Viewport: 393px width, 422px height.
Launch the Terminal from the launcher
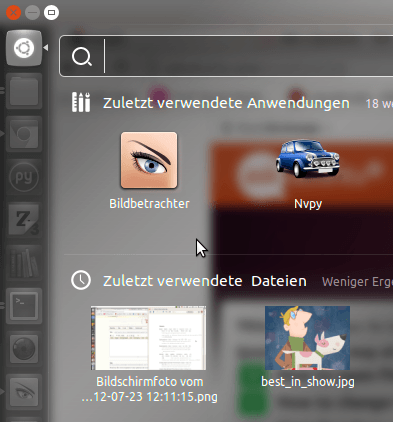click(24, 306)
